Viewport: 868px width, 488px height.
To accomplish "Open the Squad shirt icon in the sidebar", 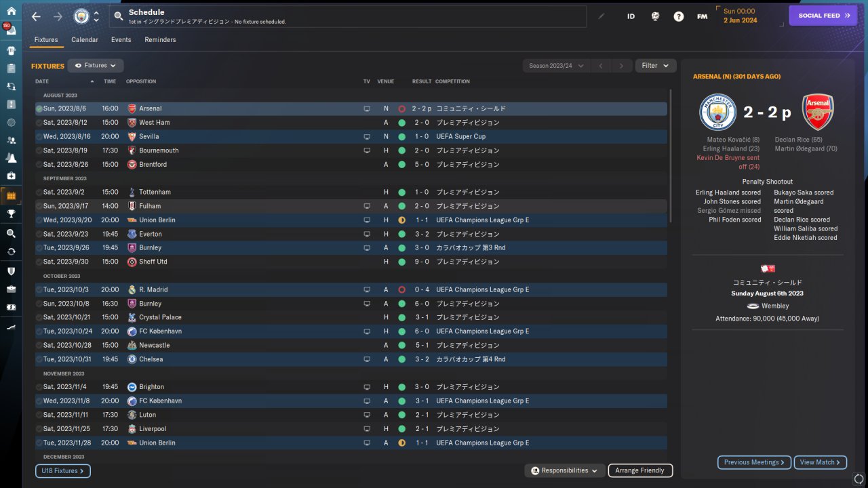I will tap(11, 50).
